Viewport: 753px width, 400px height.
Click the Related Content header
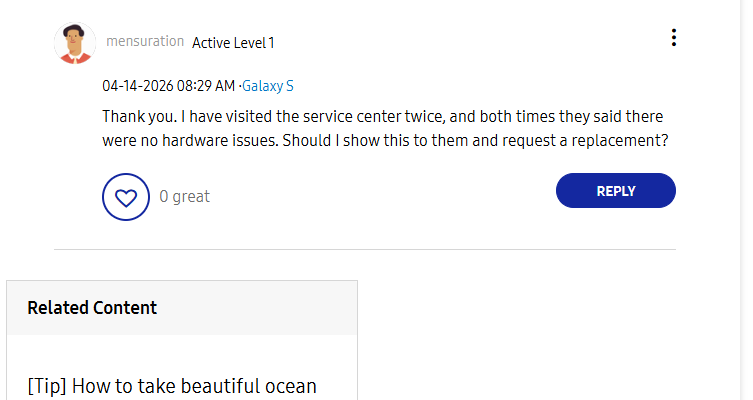[92, 308]
